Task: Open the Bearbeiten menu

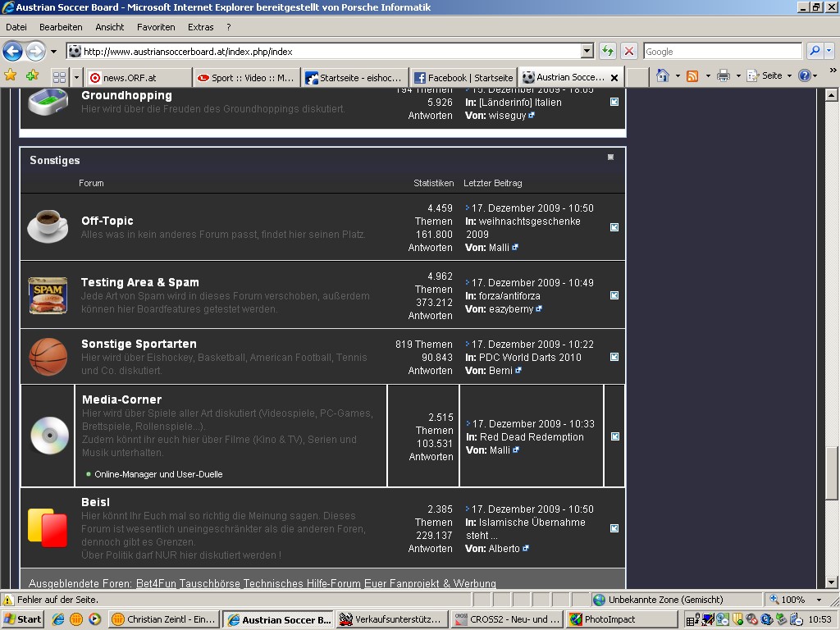Action: point(61,27)
